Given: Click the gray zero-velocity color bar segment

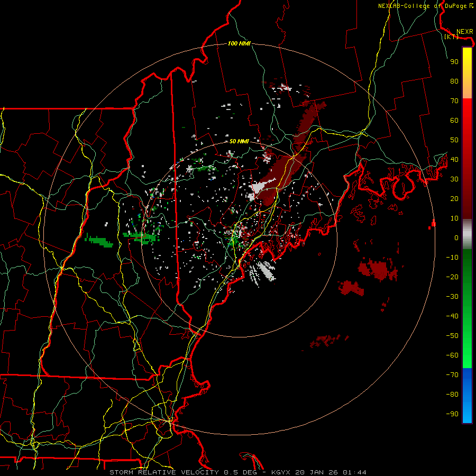Looking at the screenshot, I should [467, 234].
